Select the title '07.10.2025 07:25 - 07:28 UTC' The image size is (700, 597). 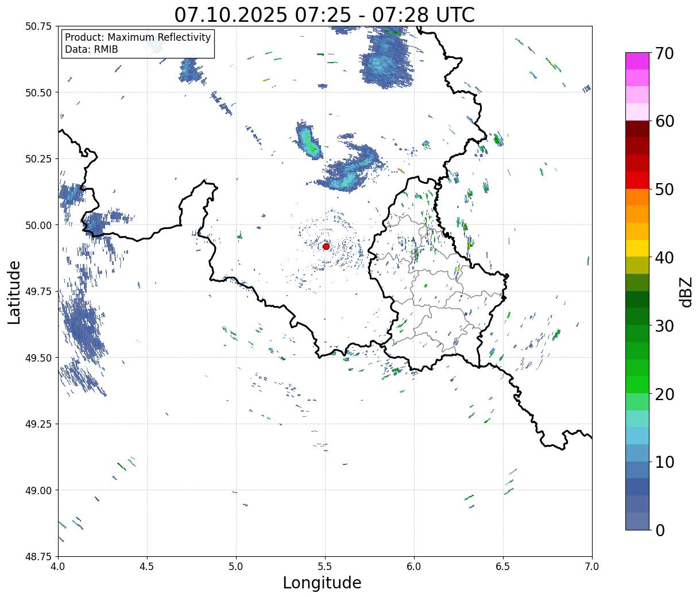[x=324, y=14]
